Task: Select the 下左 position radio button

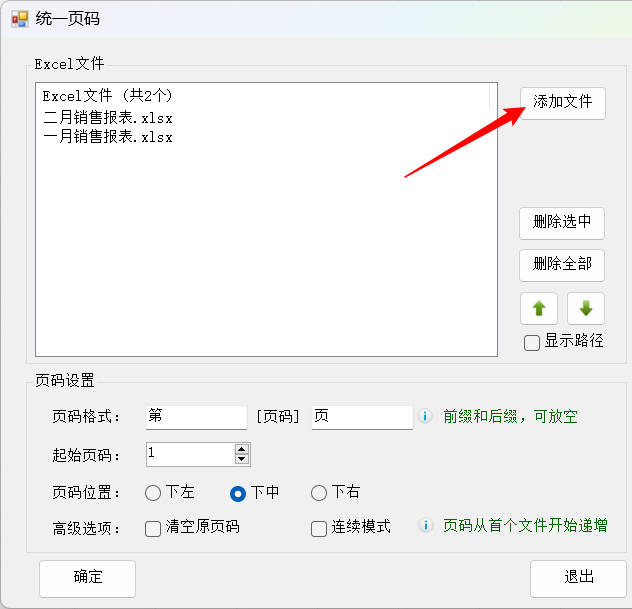Action: [153, 493]
